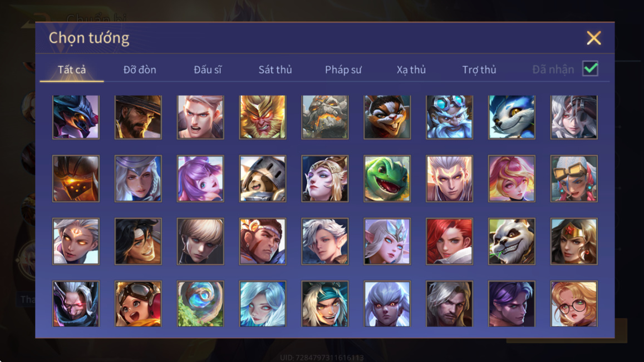
Task: Select the rock golem hero portrait
Action: click(325, 117)
